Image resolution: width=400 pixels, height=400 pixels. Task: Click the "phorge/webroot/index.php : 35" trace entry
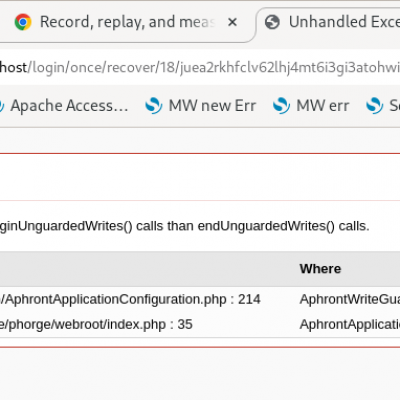96,324
